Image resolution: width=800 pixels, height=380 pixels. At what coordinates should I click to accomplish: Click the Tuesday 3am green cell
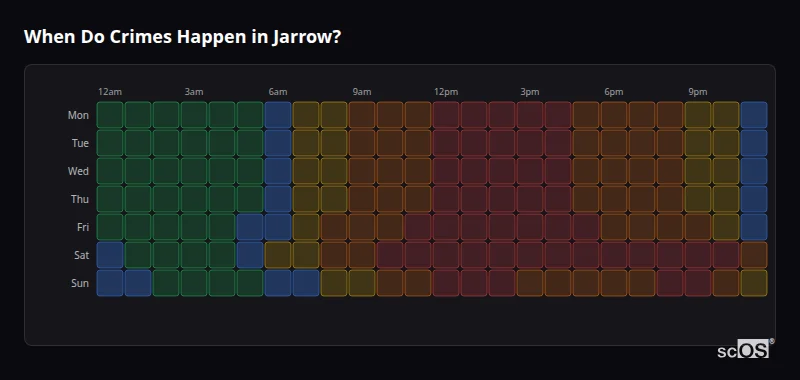point(194,143)
